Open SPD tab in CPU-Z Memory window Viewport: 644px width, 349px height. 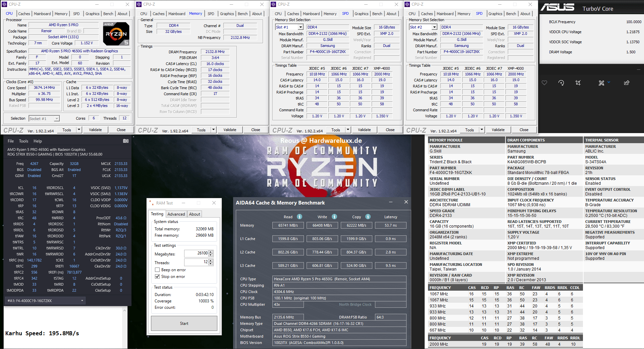[x=211, y=14]
